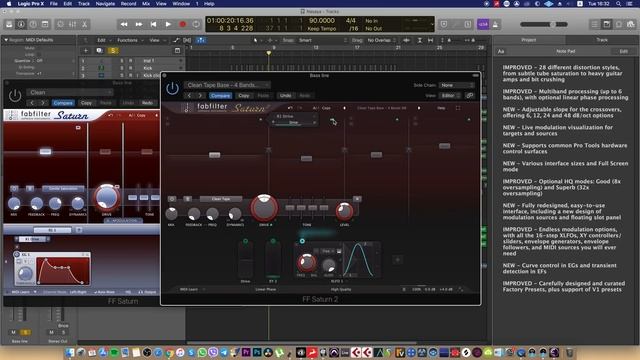Click the playhead marker in the ruler

[269, 53]
